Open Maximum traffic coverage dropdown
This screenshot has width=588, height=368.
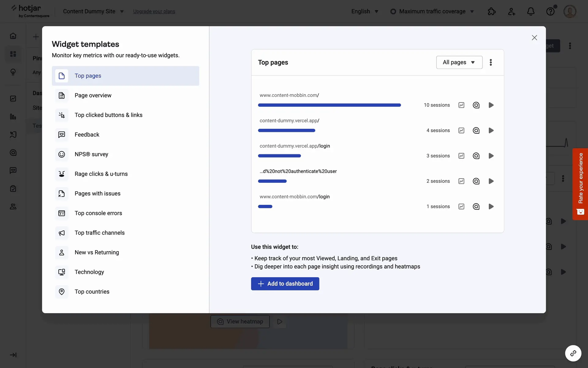432,11
